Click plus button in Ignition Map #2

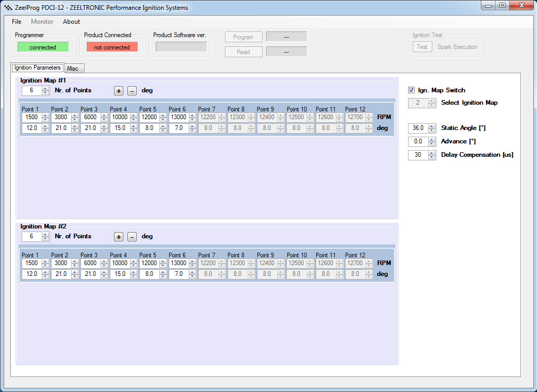[x=119, y=237]
